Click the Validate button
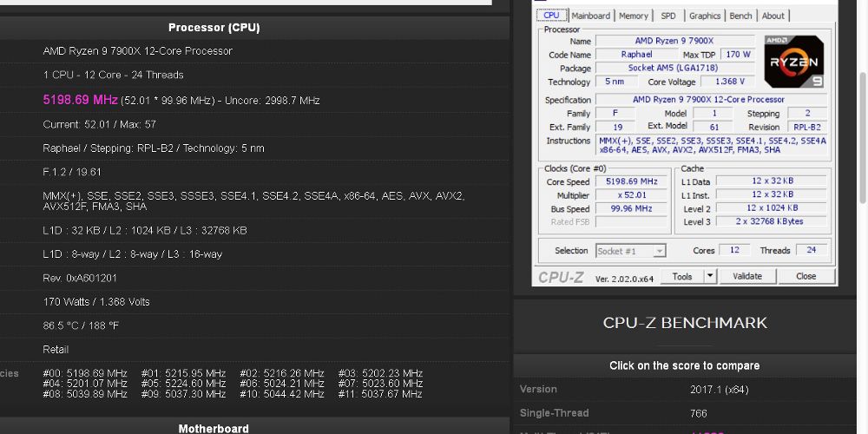This screenshot has width=868, height=434. (x=747, y=276)
